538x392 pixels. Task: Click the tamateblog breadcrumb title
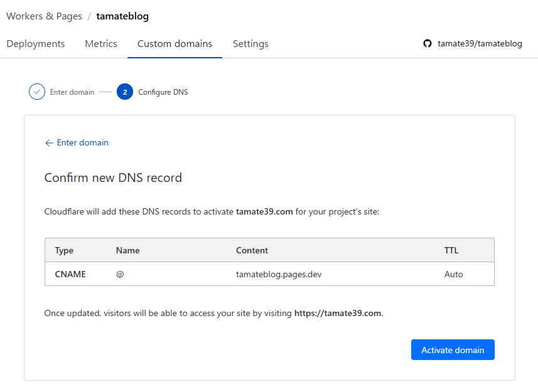tap(122, 16)
